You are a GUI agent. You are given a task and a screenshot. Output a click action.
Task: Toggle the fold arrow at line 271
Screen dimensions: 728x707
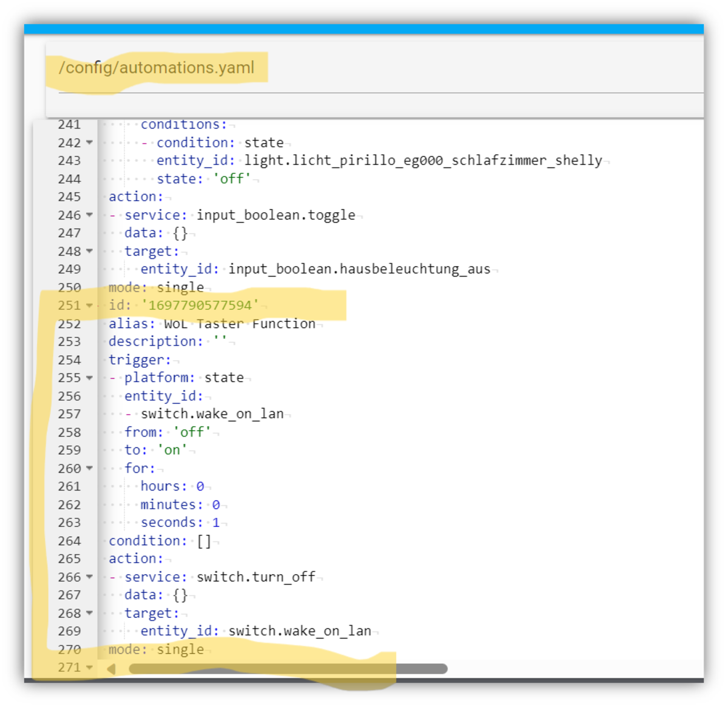tap(90, 668)
